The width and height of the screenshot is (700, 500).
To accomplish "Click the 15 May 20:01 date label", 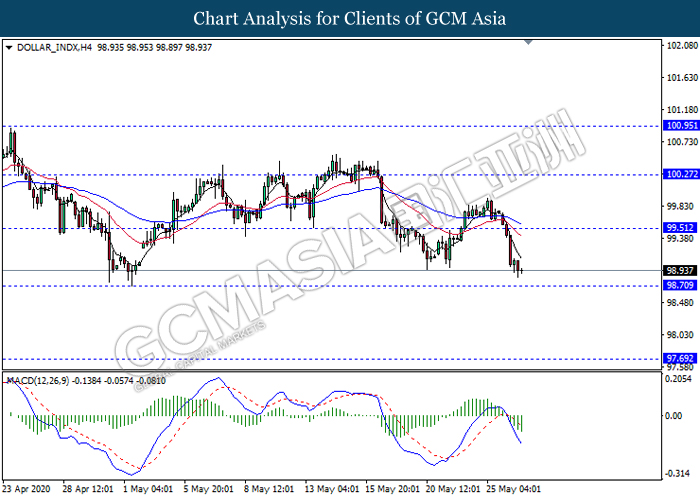I will [392, 489].
